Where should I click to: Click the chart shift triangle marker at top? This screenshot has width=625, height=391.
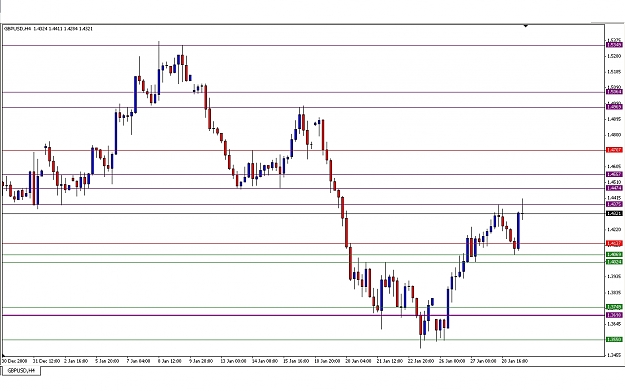point(526,26)
